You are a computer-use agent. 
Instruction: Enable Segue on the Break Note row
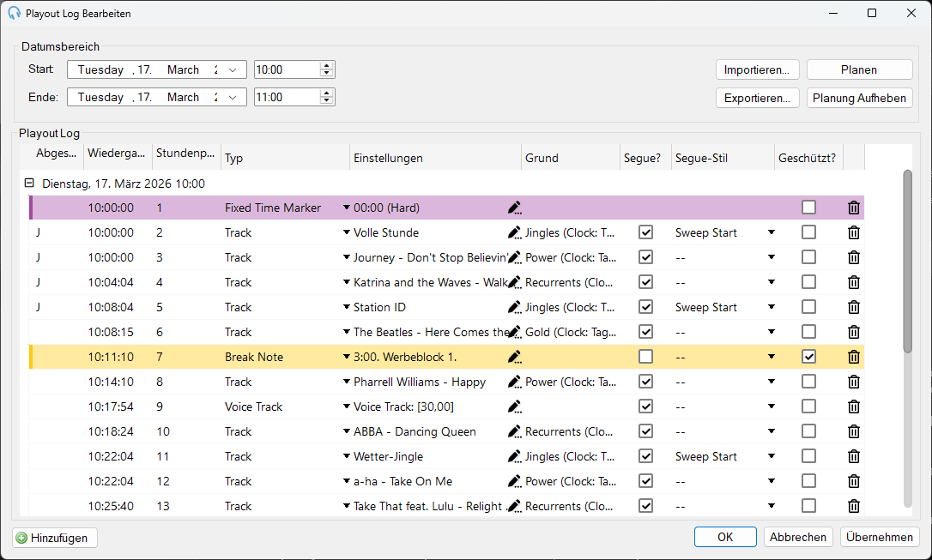[x=645, y=356]
